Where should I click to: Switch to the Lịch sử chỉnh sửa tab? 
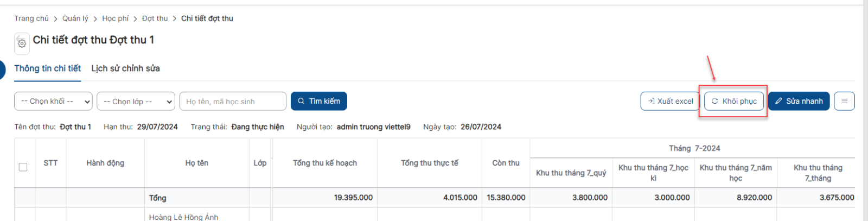click(x=125, y=68)
